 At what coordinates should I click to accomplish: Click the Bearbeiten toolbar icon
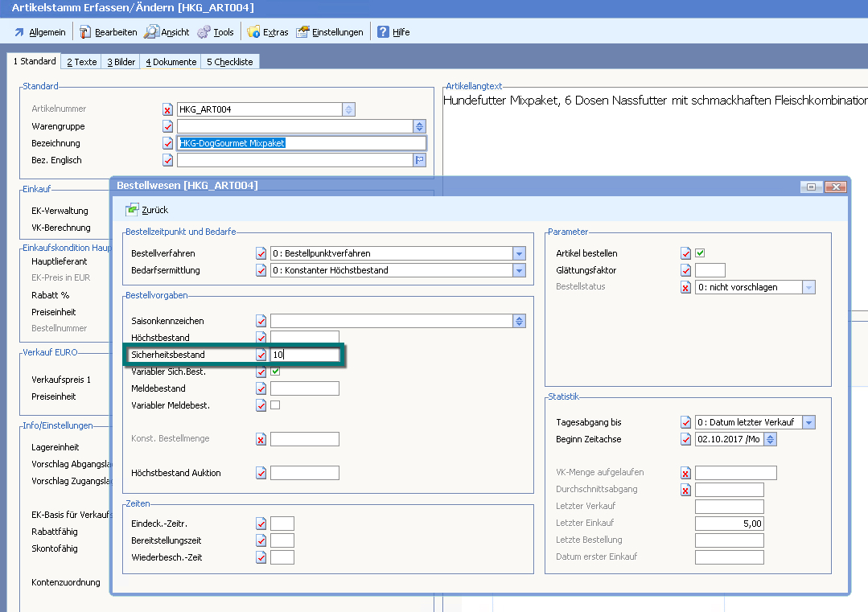[x=85, y=32]
